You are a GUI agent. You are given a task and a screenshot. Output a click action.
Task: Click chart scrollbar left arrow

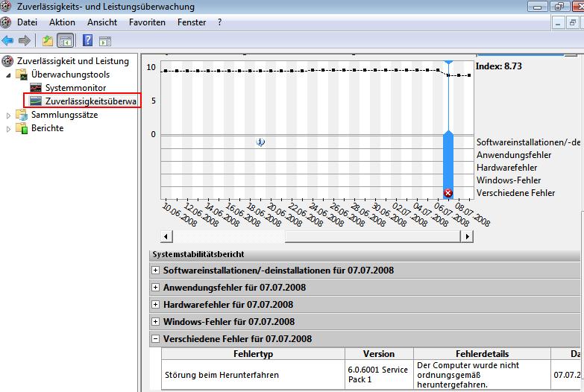[x=167, y=236]
